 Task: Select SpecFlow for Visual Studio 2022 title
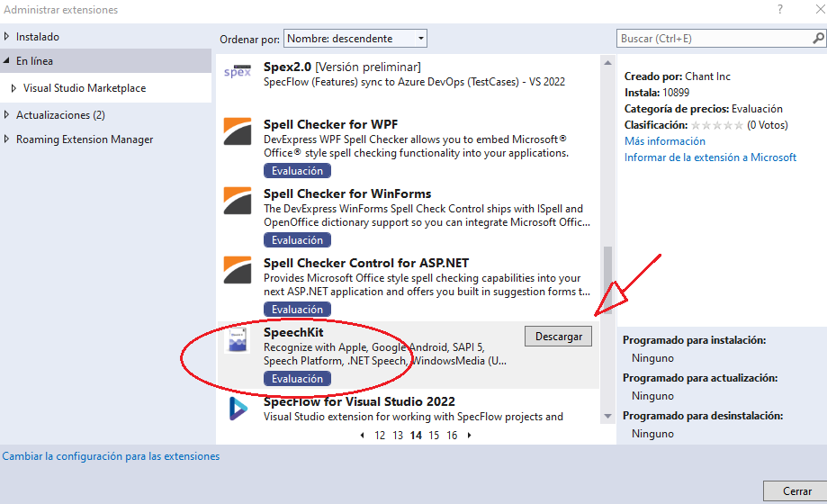coord(359,401)
